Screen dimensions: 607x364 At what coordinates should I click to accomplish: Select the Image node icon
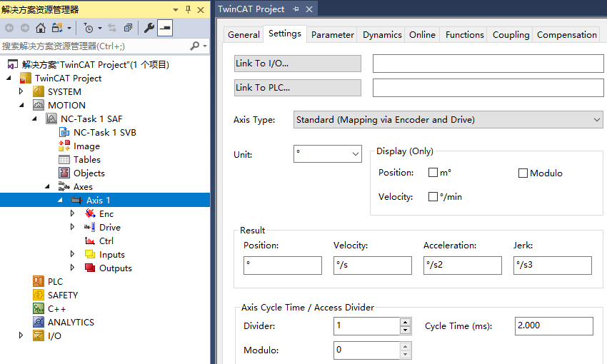[x=64, y=146]
